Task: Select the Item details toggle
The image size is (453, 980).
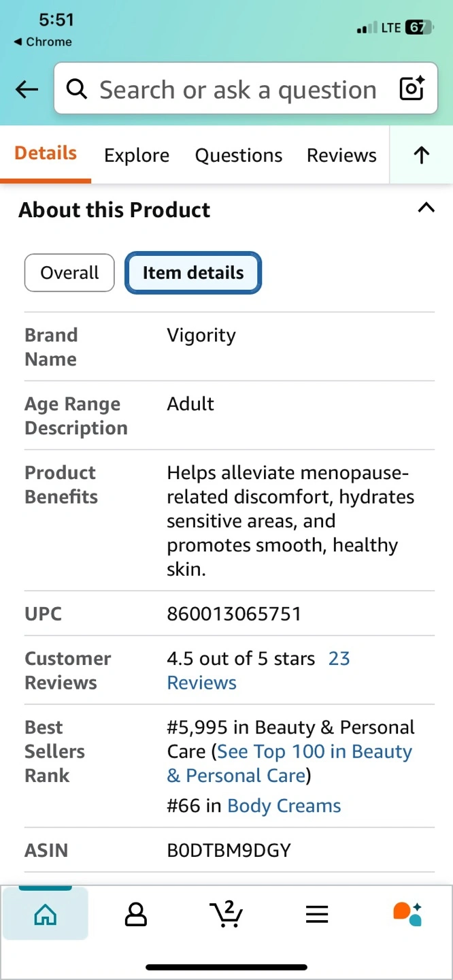Action: (193, 273)
